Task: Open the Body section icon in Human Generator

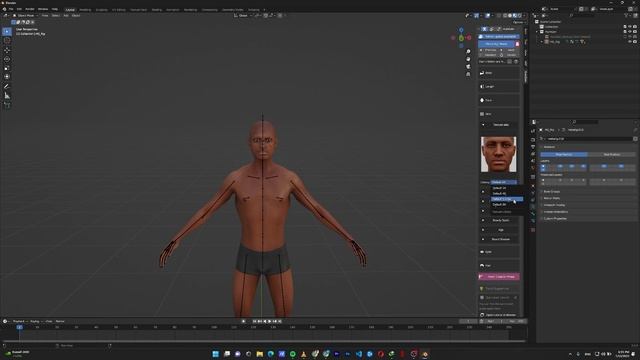Action: pyautogui.click(x=482, y=73)
